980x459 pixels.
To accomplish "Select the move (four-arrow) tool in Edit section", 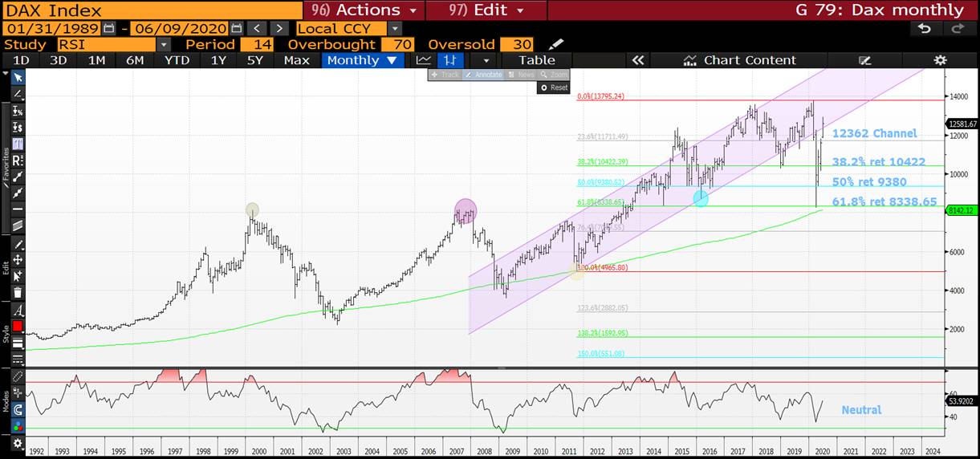I will point(18,260).
